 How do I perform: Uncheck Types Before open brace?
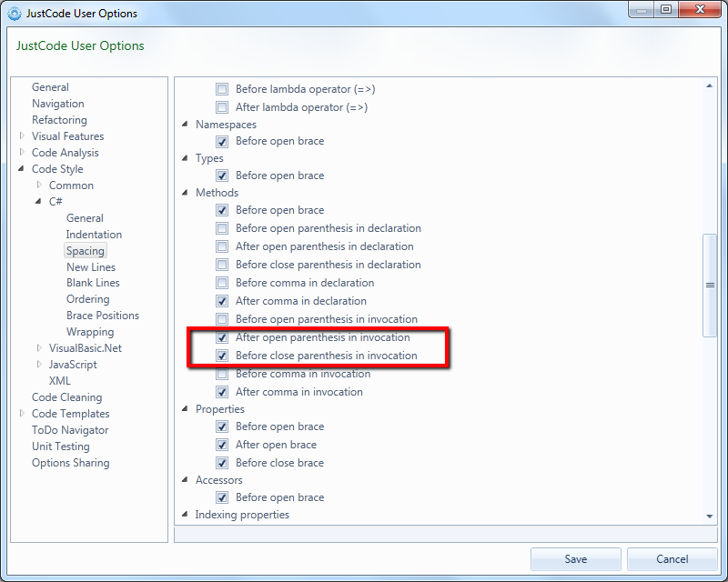tap(222, 176)
